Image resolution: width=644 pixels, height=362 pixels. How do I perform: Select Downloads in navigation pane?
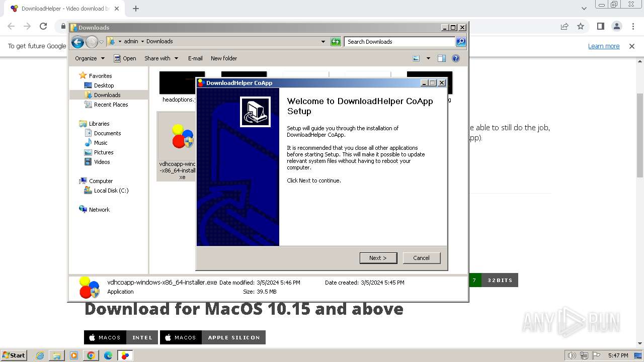pyautogui.click(x=107, y=95)
